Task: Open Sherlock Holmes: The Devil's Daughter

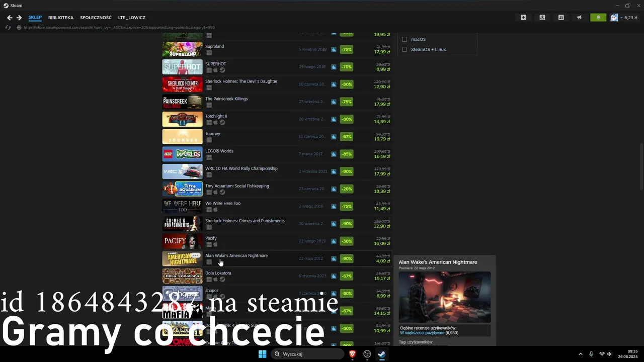Action: pyautogui.click(x=242, y=81)
